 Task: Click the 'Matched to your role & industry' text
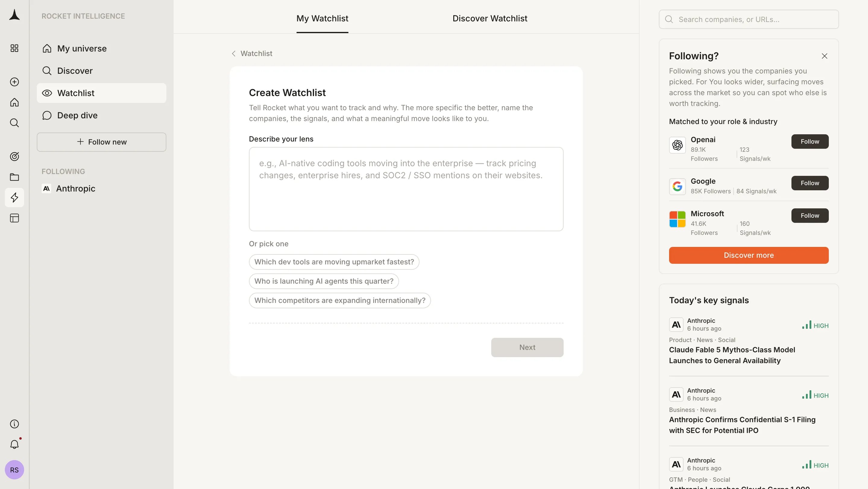(723, 122)
